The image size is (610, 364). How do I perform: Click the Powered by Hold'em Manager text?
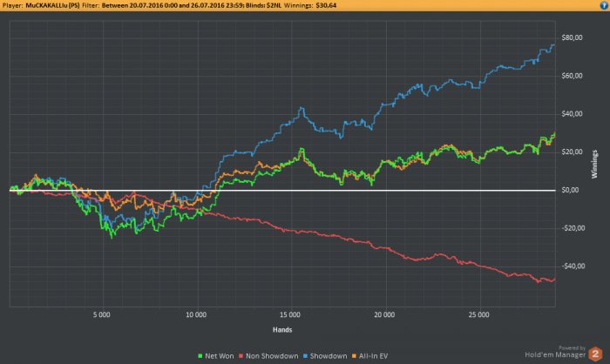pyautogui.click(x=555, y=352)
